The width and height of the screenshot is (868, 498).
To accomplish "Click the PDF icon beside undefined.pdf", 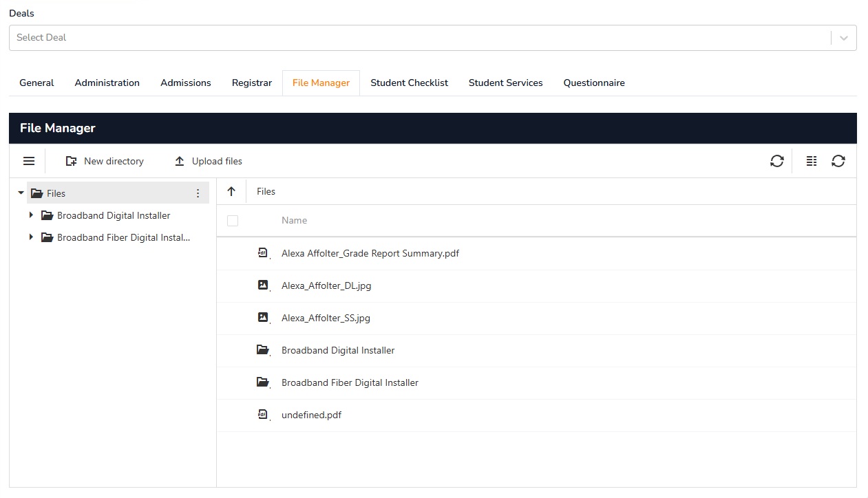I will (262, 415).
